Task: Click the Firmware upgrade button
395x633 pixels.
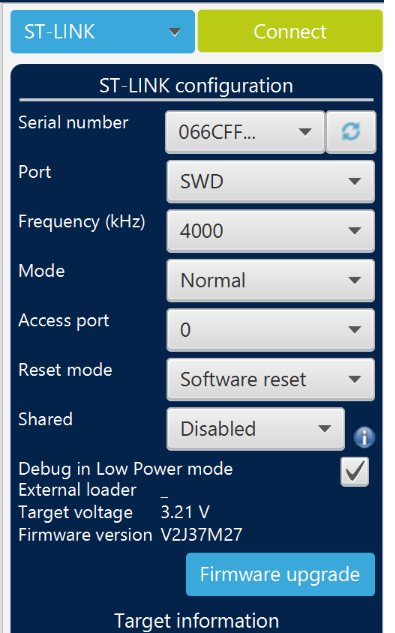Action: [x=280, y=574]
